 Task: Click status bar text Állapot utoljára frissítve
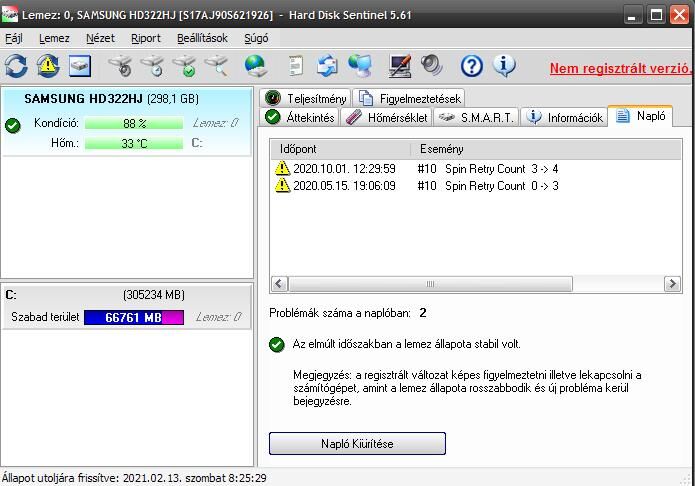[x=134, y=478]
